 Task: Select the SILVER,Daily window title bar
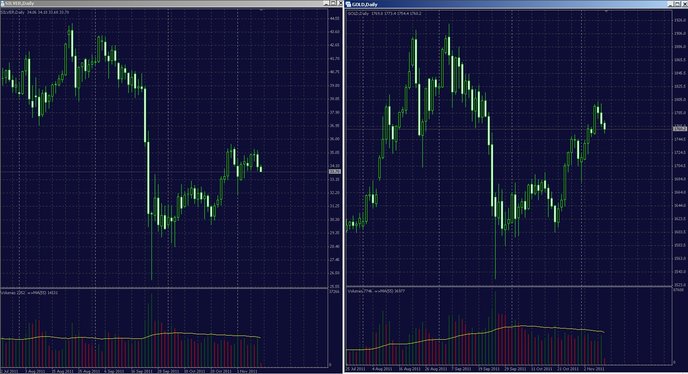pos(171,3)
